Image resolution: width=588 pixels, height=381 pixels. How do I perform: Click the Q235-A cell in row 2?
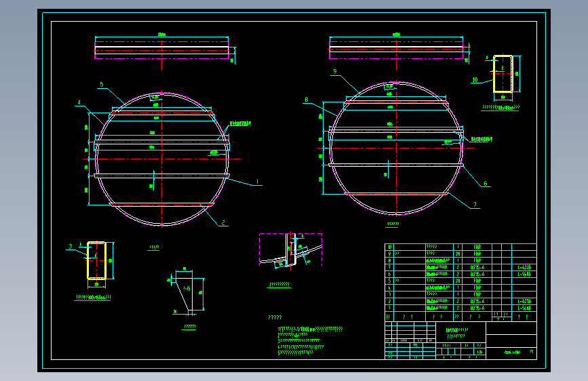pos(477,301)
